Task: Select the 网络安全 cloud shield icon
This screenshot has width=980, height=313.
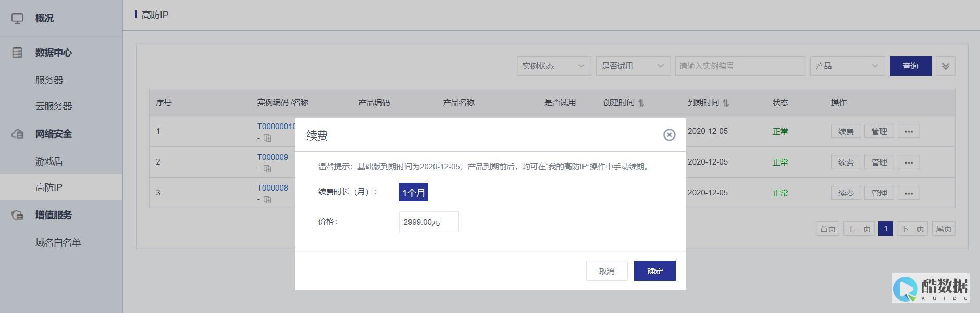Action: (x=17, y=134)
